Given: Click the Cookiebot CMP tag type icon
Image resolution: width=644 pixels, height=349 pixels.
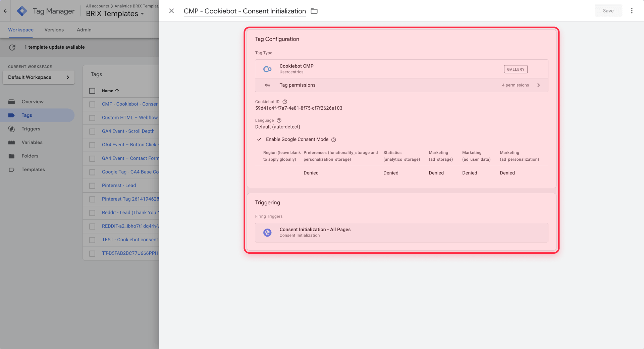Looking at the screenshot, I should coord(267,69).
